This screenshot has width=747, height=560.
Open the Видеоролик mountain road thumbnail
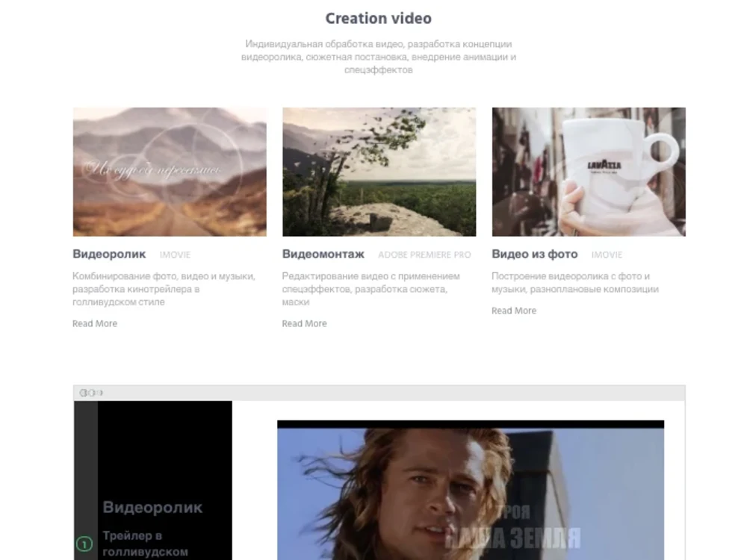click(170, 172)
